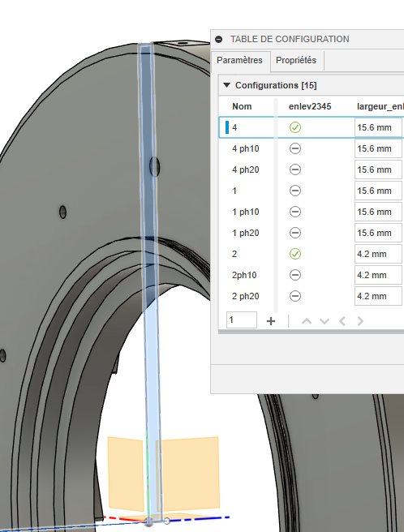404x532 pixels.
Task: Edit largeur value for row 1 ph10
Action: (x=379, y=212)
